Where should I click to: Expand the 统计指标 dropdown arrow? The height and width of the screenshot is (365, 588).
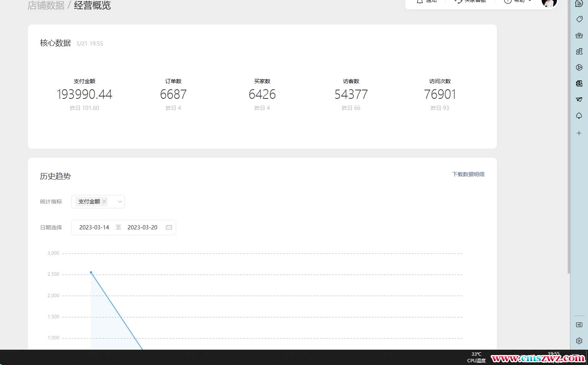(x=120, y=202)
